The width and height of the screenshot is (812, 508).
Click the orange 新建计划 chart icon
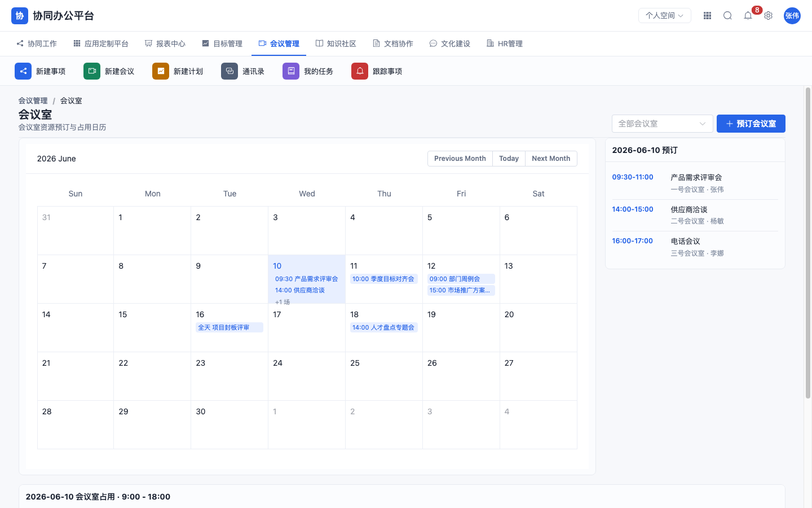[161, 71]
